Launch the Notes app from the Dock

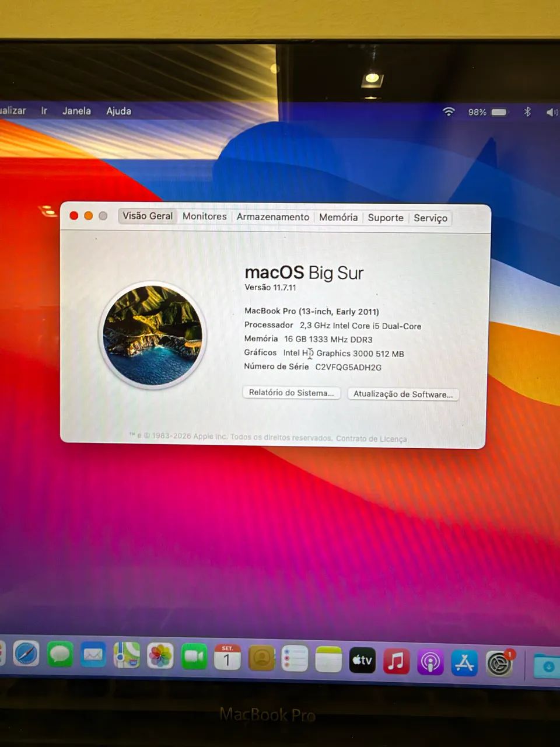click(328, 660)
